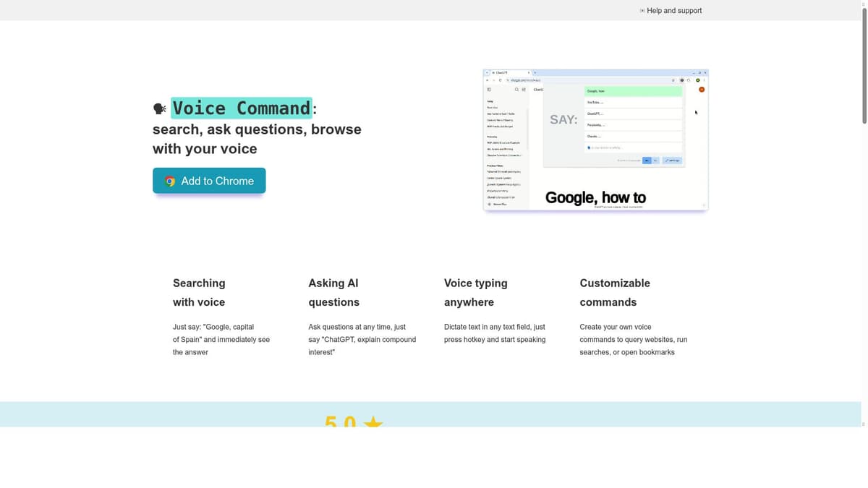The image size is (868, 488).
Task: Click the reload icon in the mockup address bar
Action: tap(501, 80)
